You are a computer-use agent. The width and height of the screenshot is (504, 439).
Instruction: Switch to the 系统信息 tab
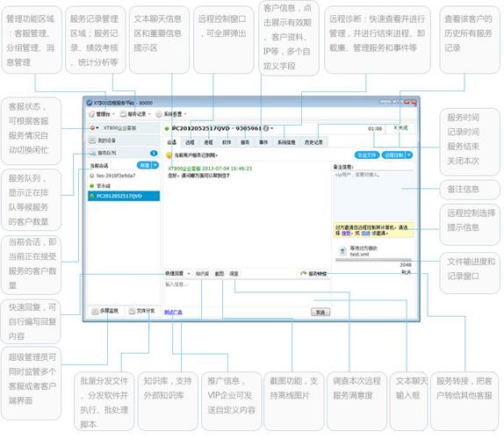[286, 142]
